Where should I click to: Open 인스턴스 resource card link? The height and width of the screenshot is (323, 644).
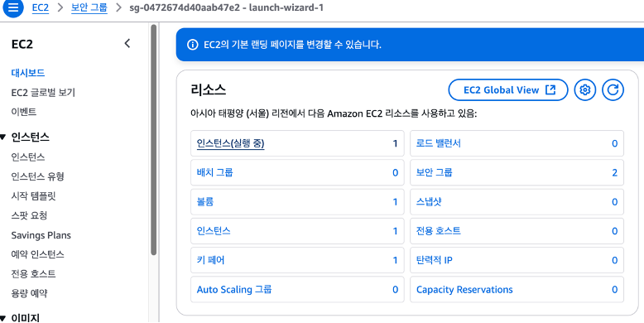[214, 231]
